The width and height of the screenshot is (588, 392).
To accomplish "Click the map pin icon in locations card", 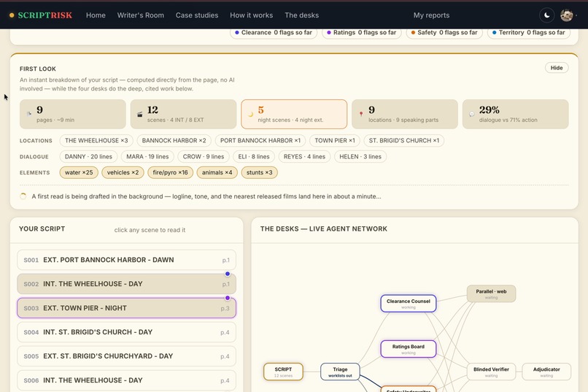I will coord(360,114).
